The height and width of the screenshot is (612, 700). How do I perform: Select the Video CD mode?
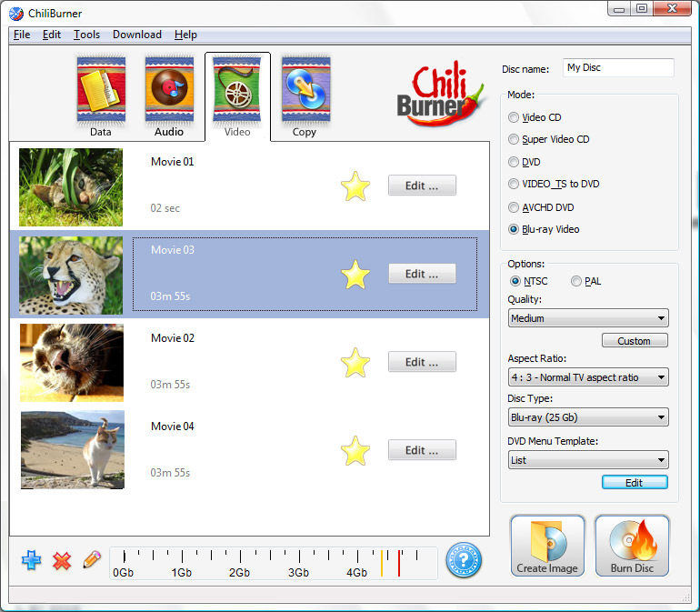coord(515,117)
